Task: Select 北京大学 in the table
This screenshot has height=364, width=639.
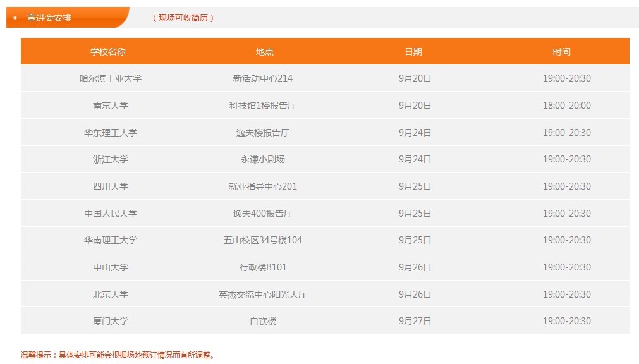Action: tap(111, 294)
